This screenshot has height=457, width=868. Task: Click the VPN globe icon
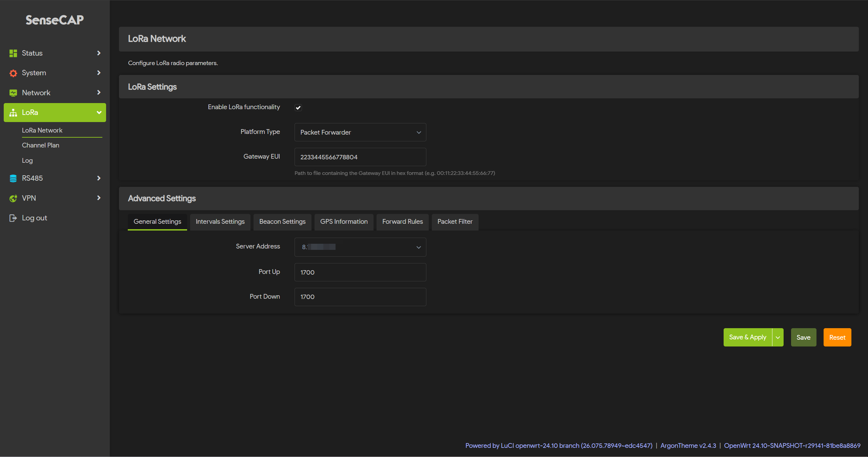click(x=13, y=198)
